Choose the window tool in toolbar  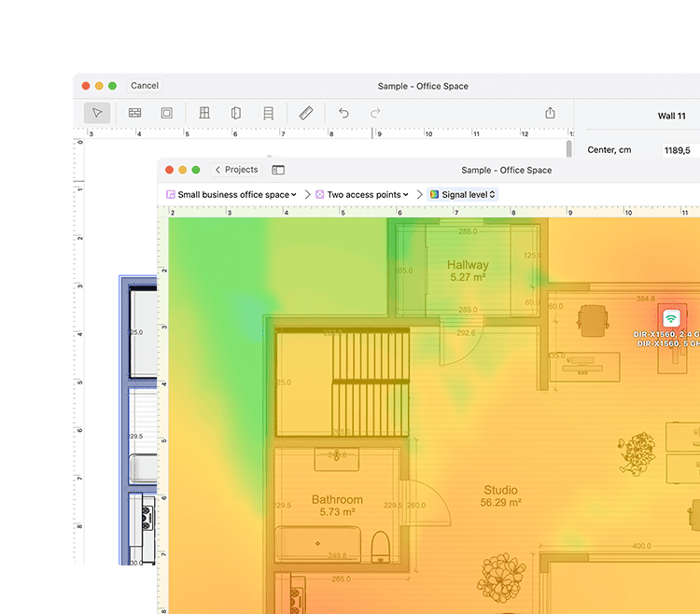(x=204, y=113)
